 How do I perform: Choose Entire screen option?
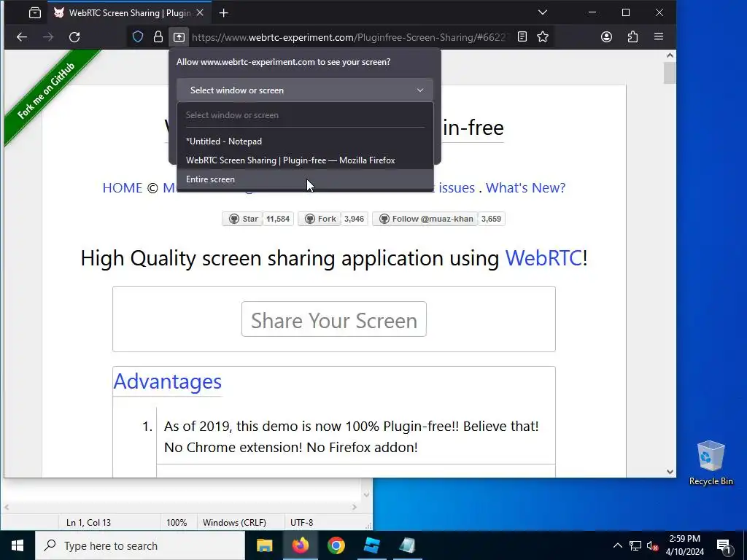(305, 179)
